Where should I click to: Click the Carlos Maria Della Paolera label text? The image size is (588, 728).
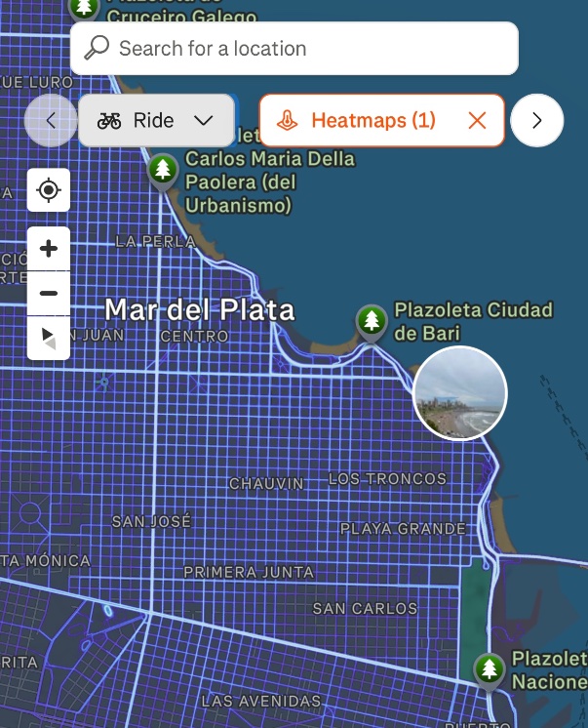(x=270, y=182)
